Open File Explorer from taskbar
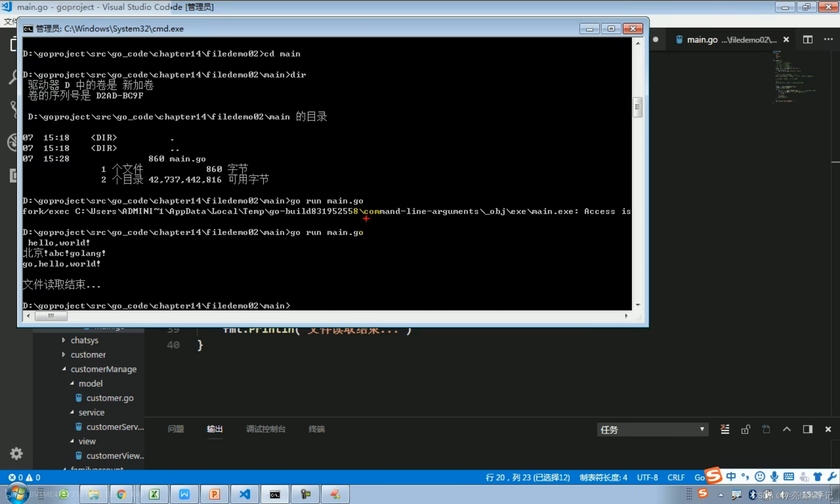The image size is (840, 504). (x=94, y=494)
